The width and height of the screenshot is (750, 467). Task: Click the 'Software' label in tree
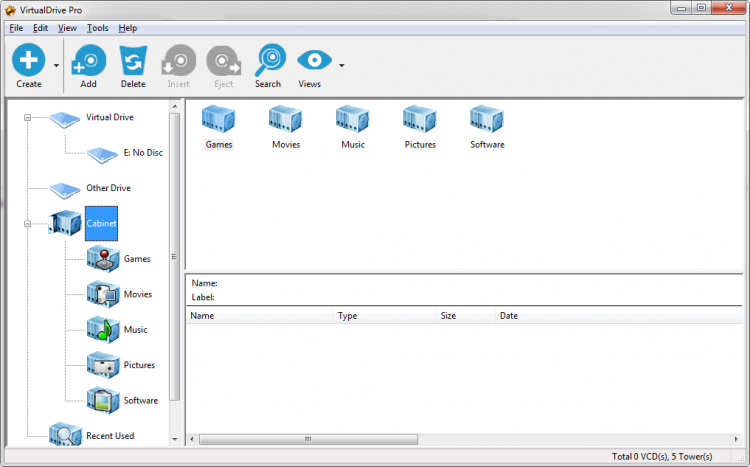(x=141, y=400)
